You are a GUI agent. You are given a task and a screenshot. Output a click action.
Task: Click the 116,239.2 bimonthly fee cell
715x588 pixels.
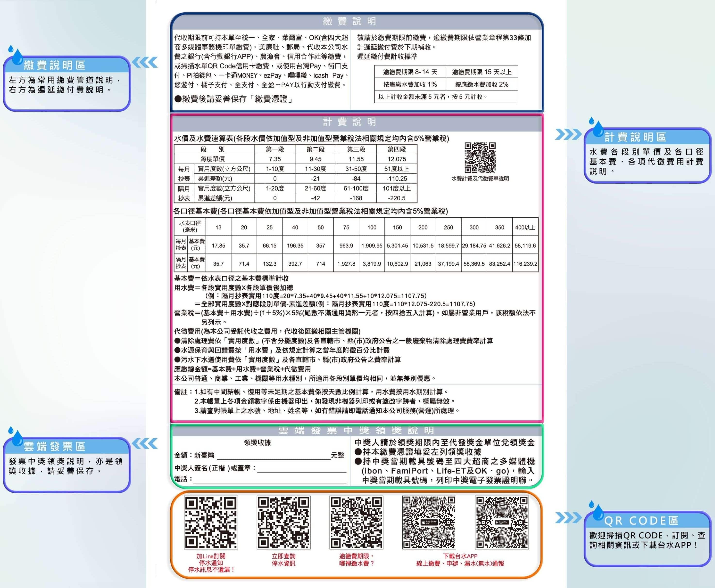(525, 263)
